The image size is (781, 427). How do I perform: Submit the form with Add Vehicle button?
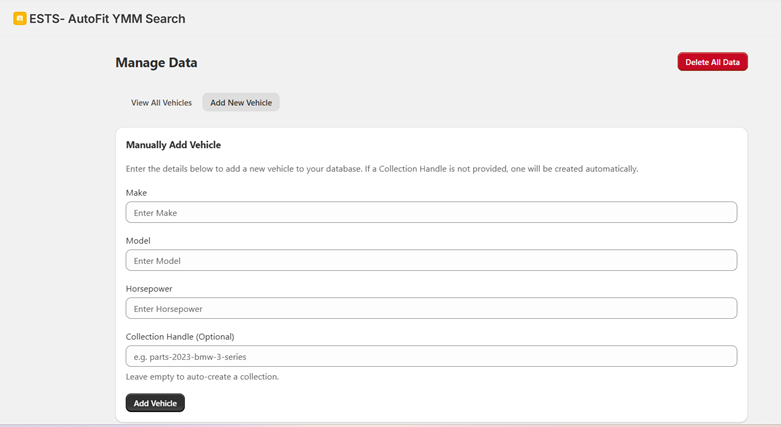[x=155, y=403]
